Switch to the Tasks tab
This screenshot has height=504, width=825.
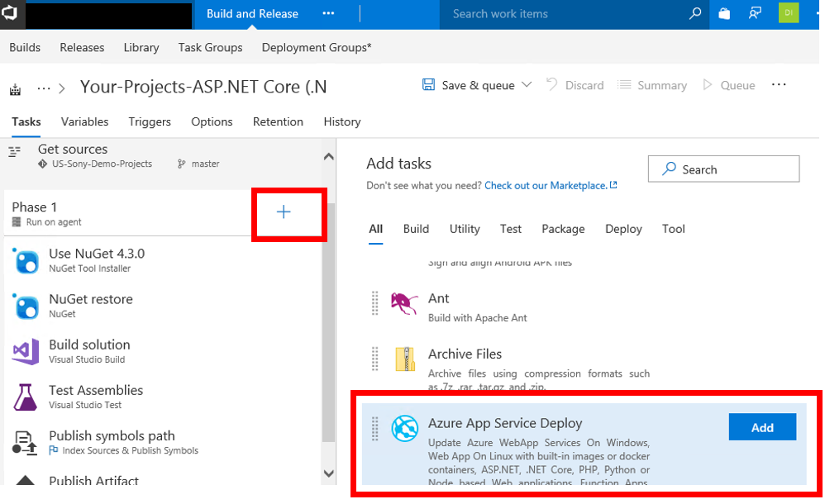(26, 122)
